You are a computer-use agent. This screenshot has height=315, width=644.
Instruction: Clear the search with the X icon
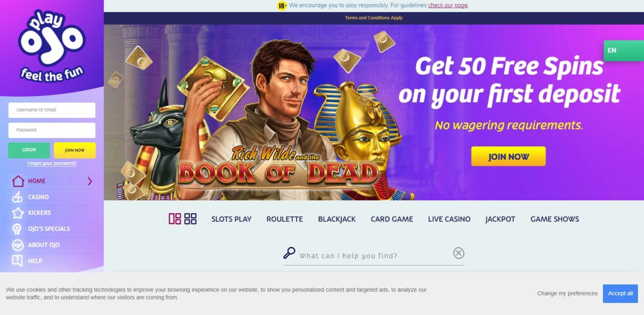pyautogui.click(x=458, y=253)
